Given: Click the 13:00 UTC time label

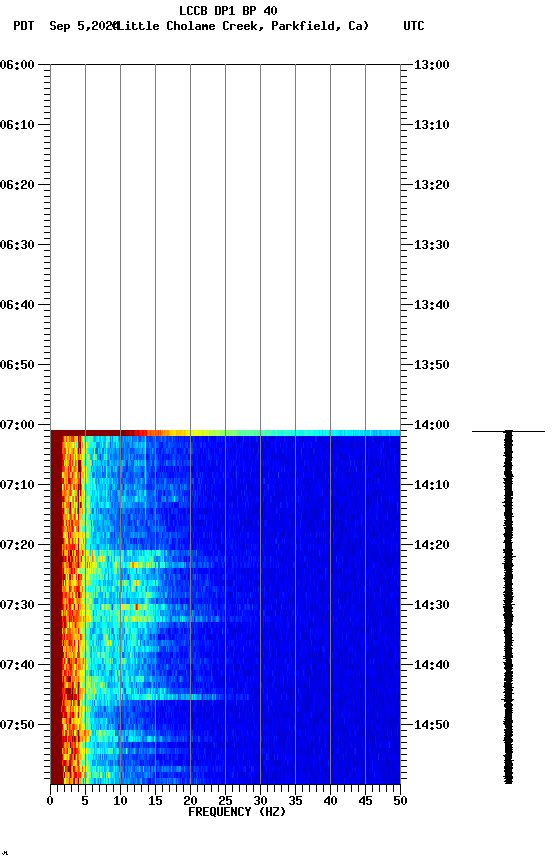Looking at the screenshot, I should click(x=432, y=65).
